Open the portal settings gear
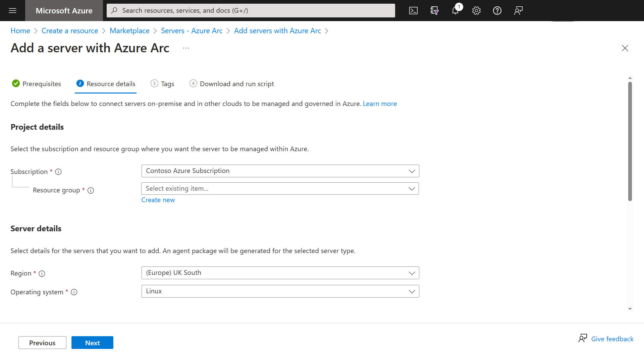This screenshot has height=362, width=644. 476,10
